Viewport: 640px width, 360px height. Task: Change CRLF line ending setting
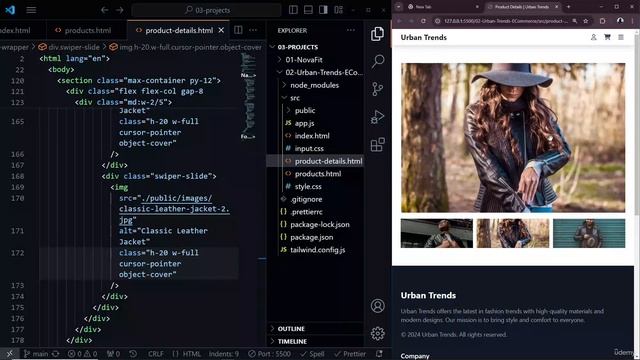click(x=156, y=354)
